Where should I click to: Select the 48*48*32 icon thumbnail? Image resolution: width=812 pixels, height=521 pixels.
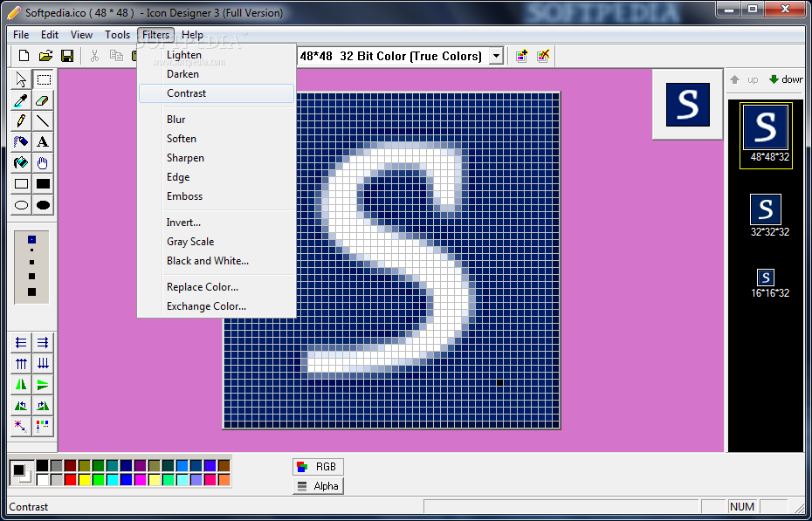(766, 135)
